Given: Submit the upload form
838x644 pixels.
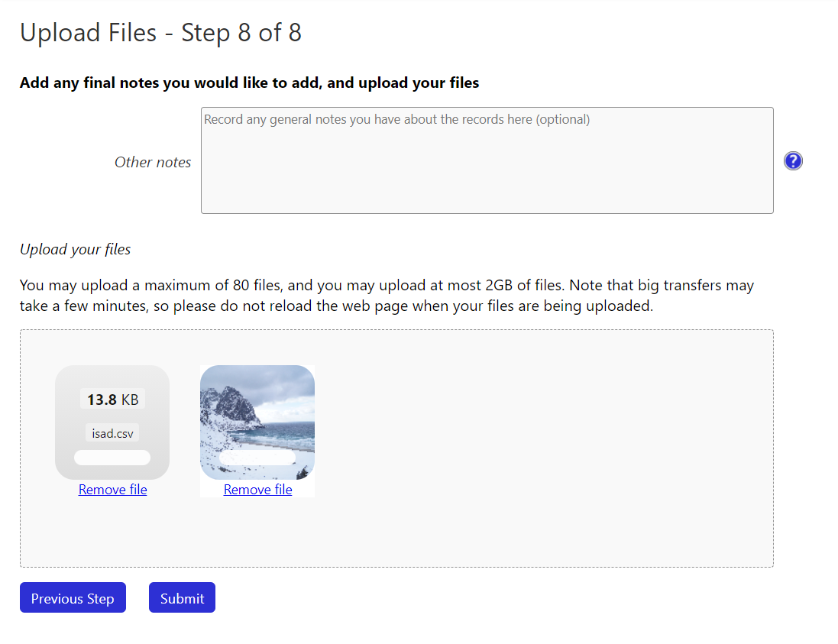Looking at the screenshot, I should 183,597.
